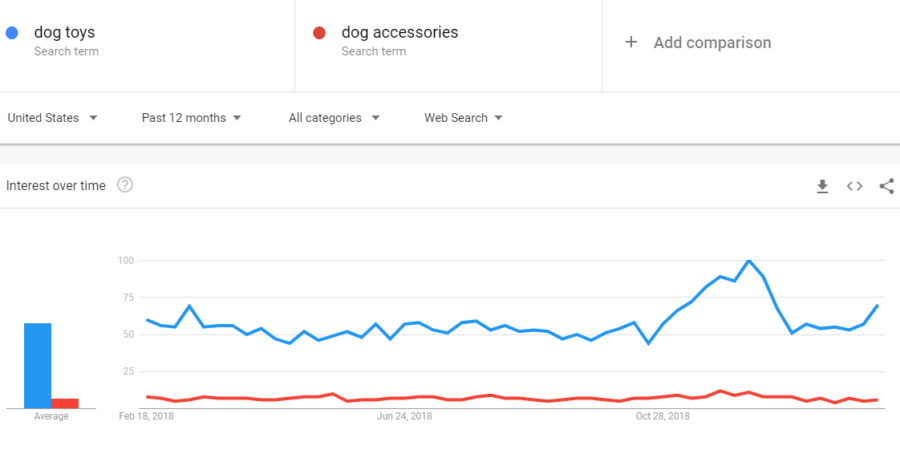
Task: Click the plus icon beside Add comparison
Action: pos(631,42)
